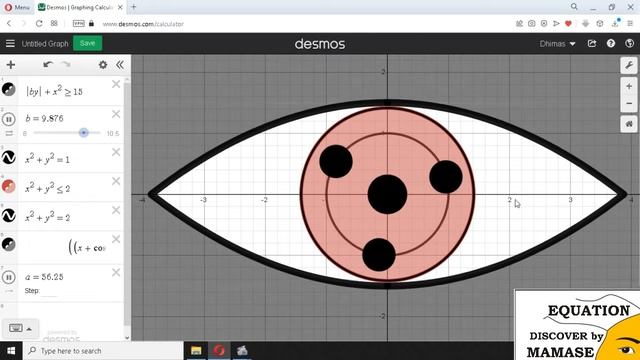Toggle visibility of the (x + cos expression
Image resolution: width=640 pixels, height=360 pixels.
9,244
